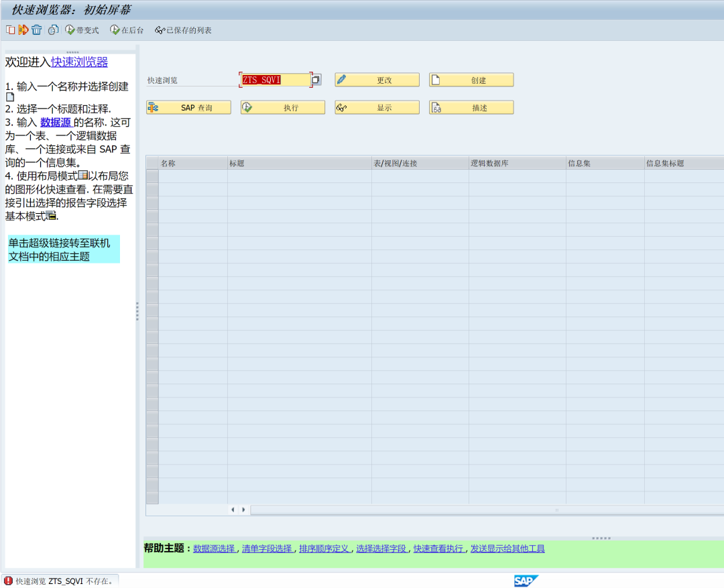This screenshot has width=724, height=588.
Task: Click the 显示 (Display) button
Action: coord(377,108)
